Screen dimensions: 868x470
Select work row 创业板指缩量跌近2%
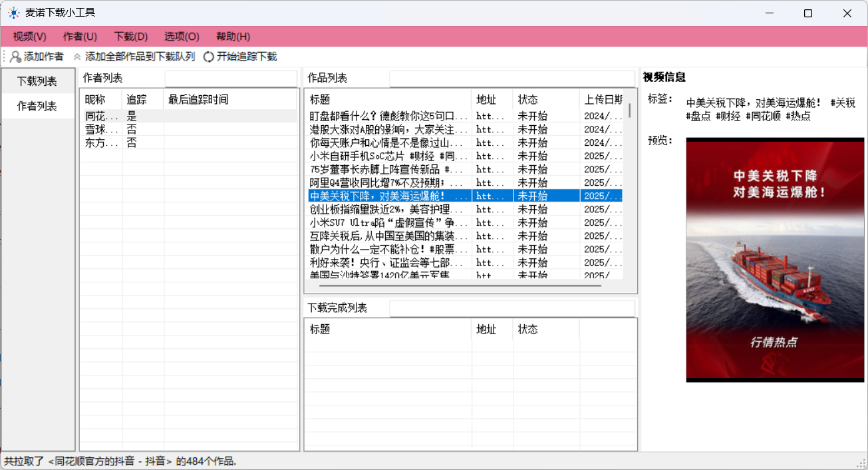tap(466, 209)
